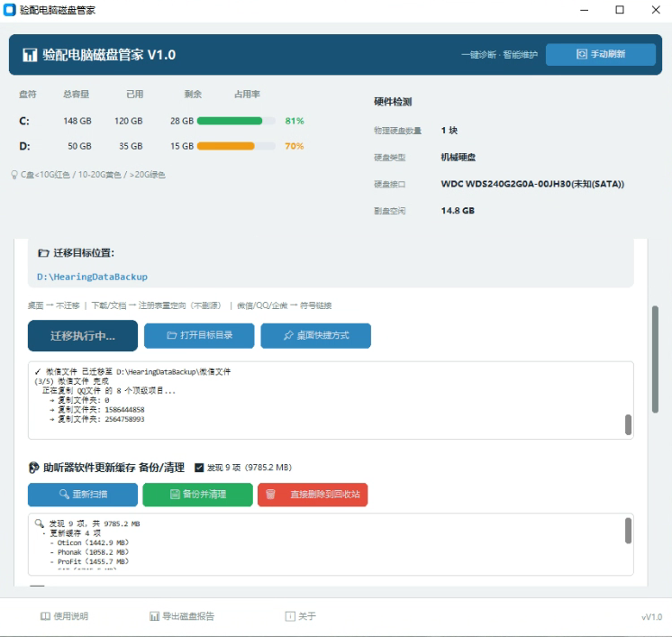Click the Oticon (1442.9 MB) log entry
Image resolution: width=672 pixels, height=637 pixels.
pyautogui.click(x=93, y=542)
